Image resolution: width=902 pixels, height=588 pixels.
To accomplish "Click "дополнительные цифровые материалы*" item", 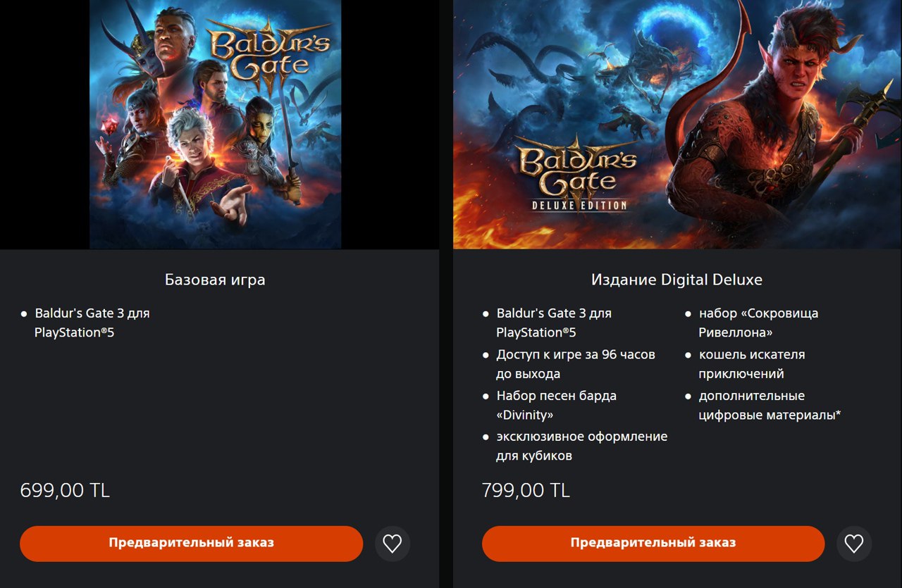I will pyautogui.click(x=770, y=405).
